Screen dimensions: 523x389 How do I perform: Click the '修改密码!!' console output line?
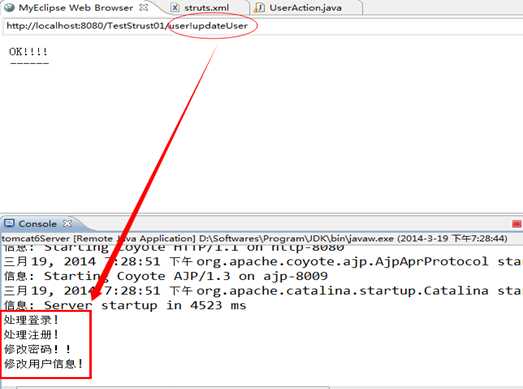(37, 349)
